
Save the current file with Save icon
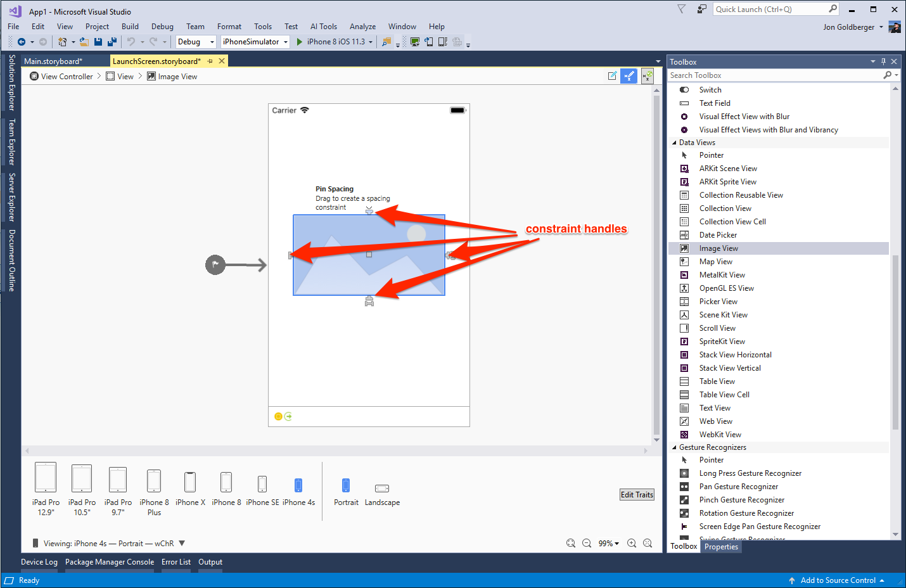(98, 42)
